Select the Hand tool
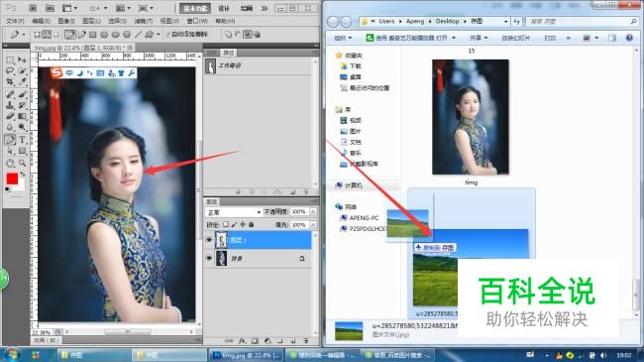This screenshot has height=362, width=644. tap(10, 163)
